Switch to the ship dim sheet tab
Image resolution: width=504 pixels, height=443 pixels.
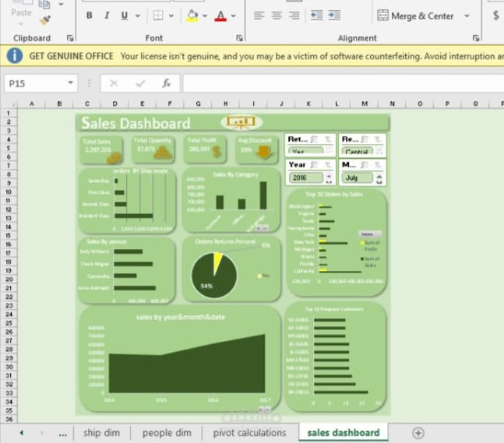point(101,433)
